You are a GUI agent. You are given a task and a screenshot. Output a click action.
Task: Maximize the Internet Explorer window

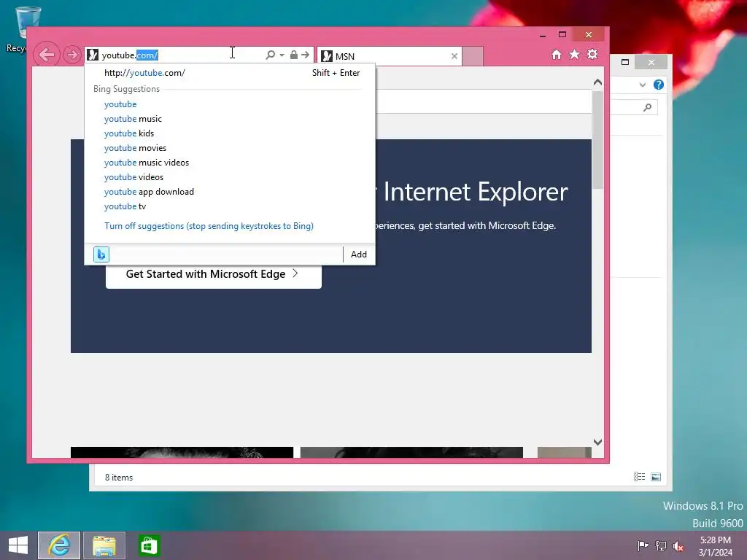point(562,35)
